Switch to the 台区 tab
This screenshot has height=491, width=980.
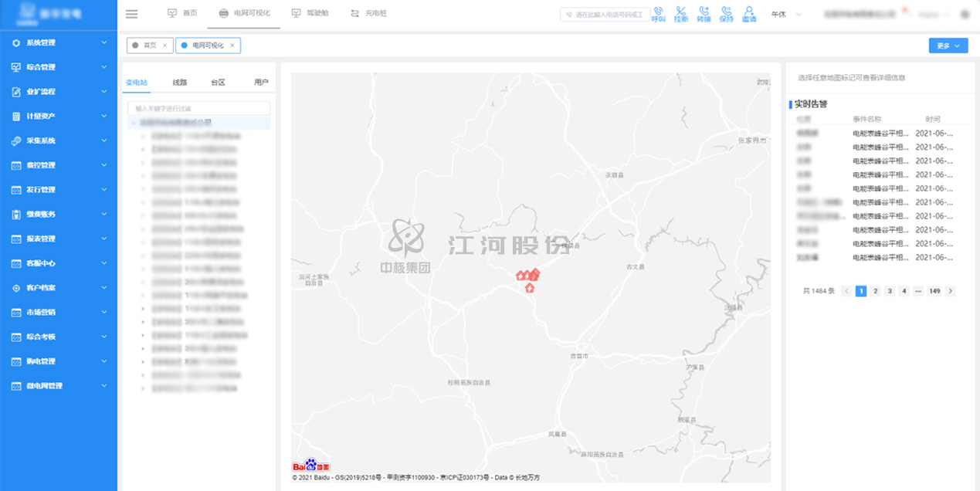coord(218,82)
